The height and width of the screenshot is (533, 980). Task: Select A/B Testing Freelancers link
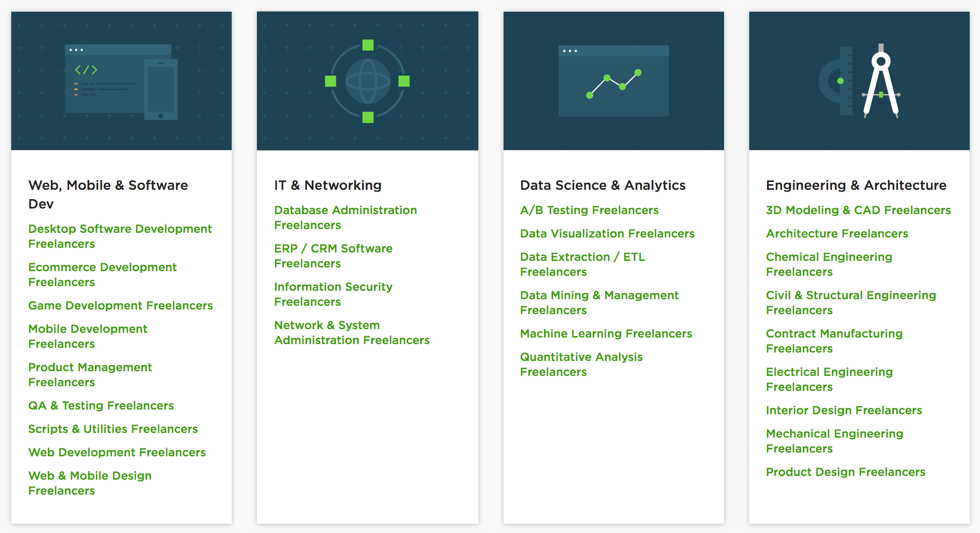click(589, 210)
